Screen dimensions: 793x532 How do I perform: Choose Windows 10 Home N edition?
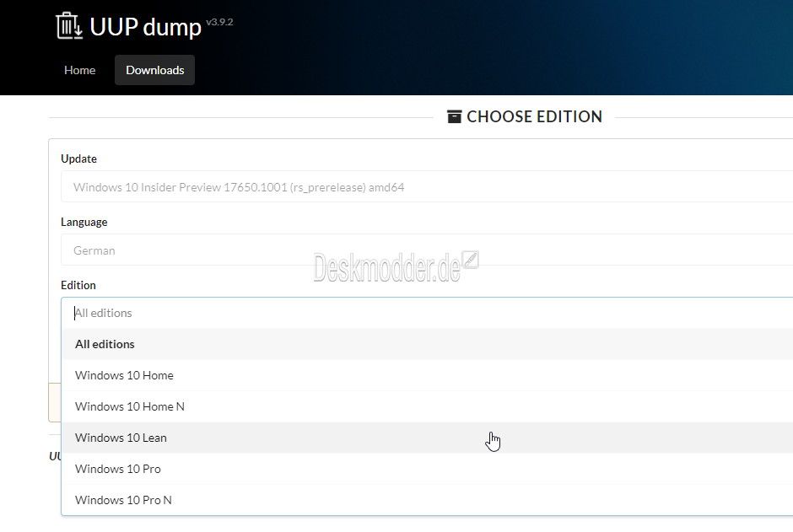pos(427,406)
